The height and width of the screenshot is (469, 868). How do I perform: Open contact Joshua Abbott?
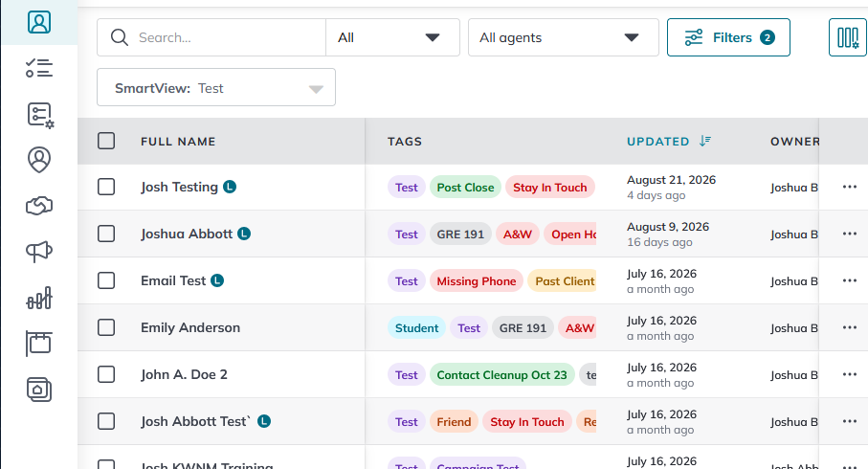[x=187, y=234]
